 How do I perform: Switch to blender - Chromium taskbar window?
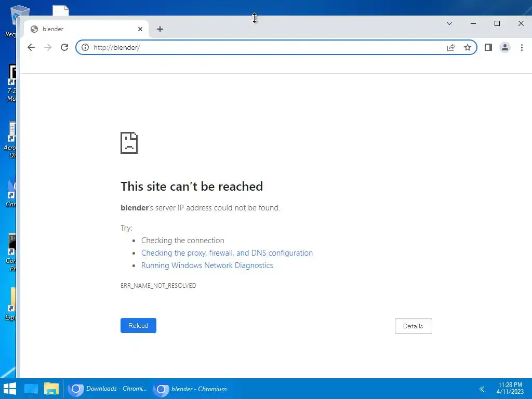190,389
